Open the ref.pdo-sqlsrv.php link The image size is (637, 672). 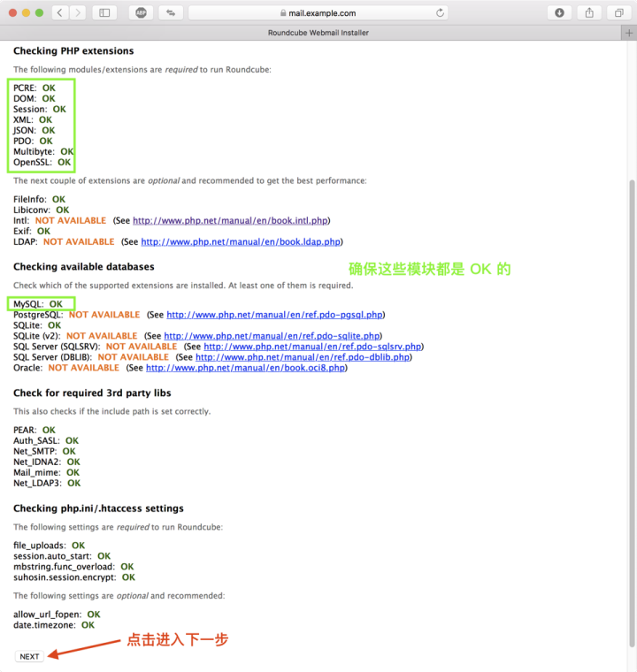point(313,347)
